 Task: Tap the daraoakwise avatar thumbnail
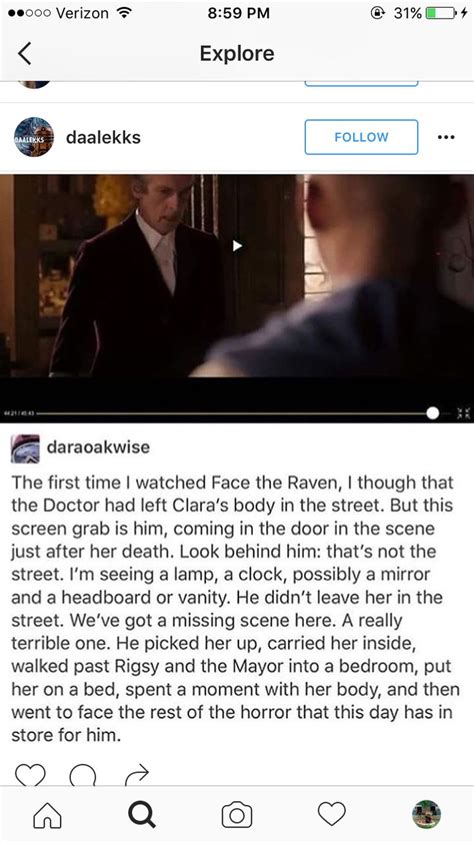pos(25,448)
